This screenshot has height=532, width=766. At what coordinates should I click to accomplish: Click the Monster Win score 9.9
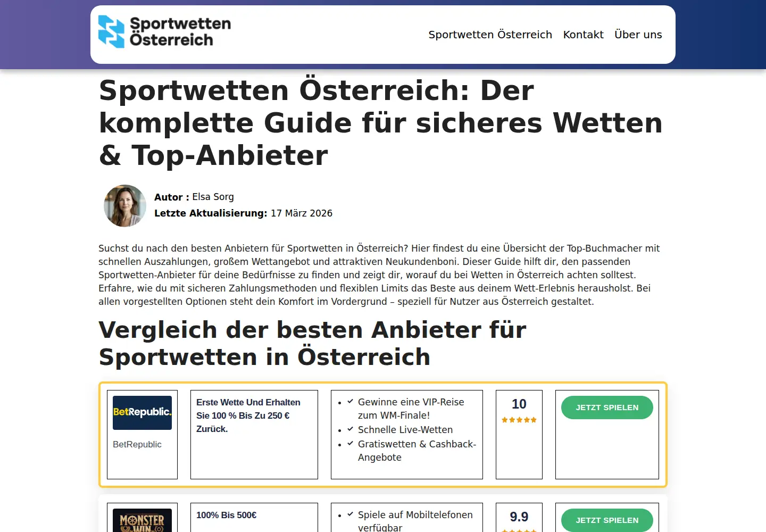(519, 517)
